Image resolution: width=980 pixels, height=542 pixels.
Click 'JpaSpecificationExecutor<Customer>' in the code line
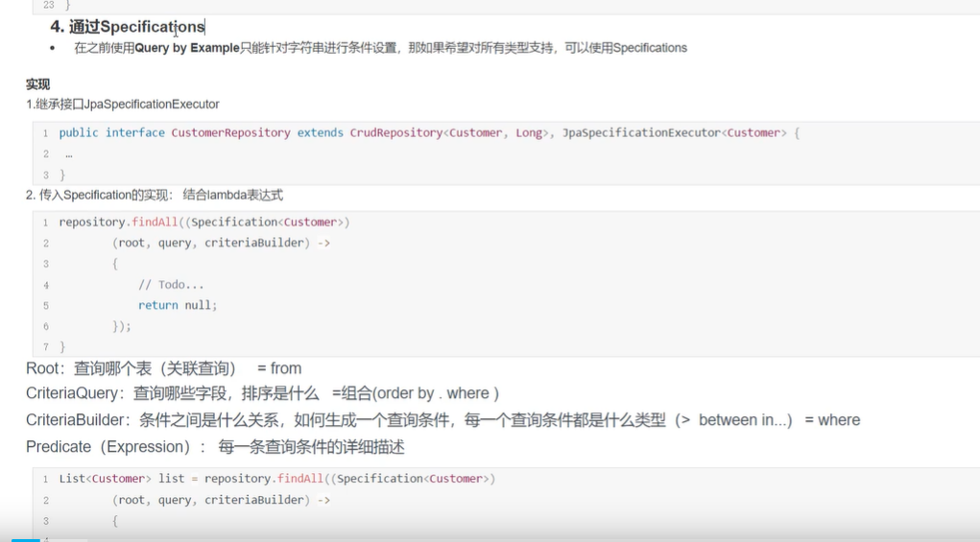(x=675, y=133)
